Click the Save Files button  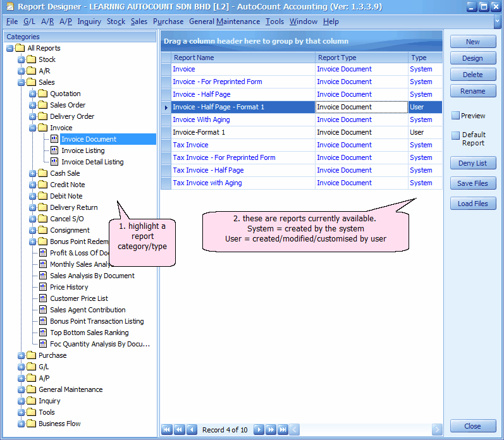click(472, 183)
